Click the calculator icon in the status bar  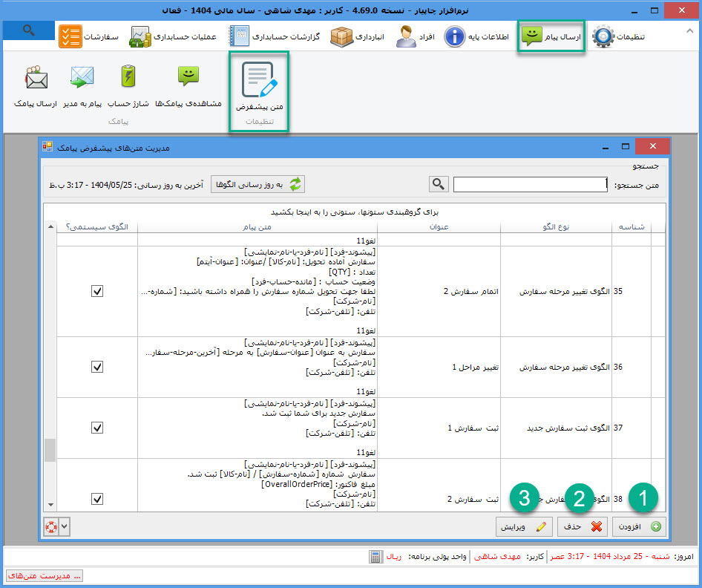pos(376,556)
